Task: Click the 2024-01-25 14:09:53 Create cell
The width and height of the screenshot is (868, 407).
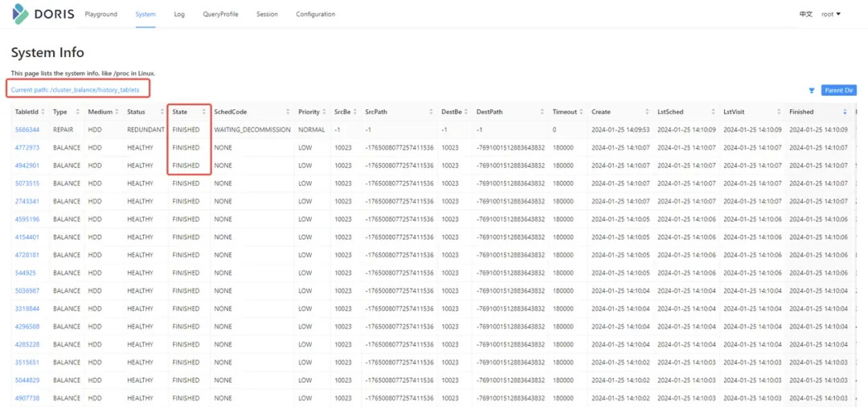Action: tap(620, 129)
